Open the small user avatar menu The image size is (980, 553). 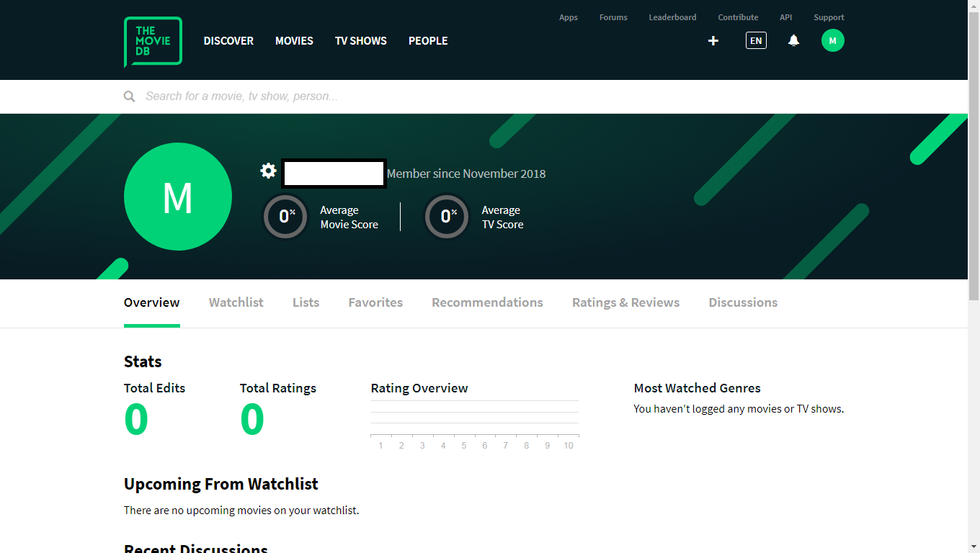tap(832, 41)
